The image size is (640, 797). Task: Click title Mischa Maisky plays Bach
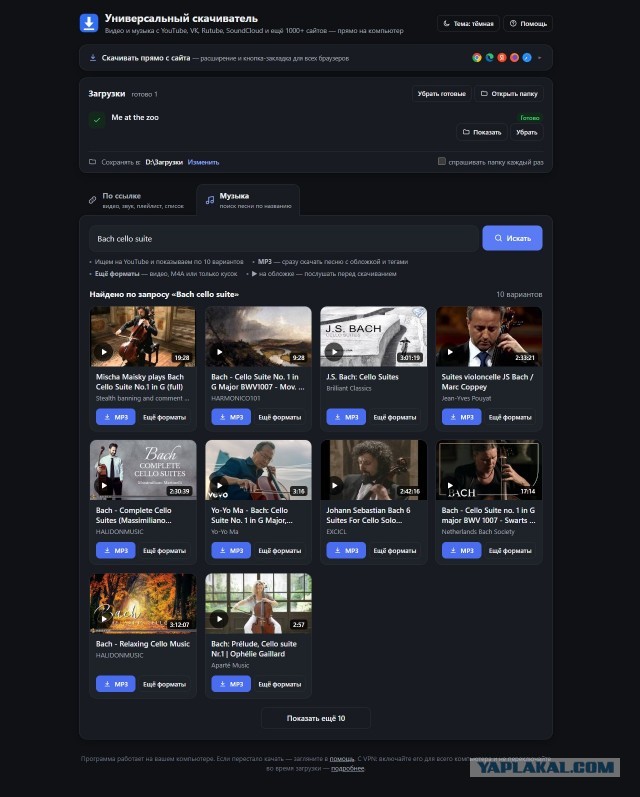(140, 382)
